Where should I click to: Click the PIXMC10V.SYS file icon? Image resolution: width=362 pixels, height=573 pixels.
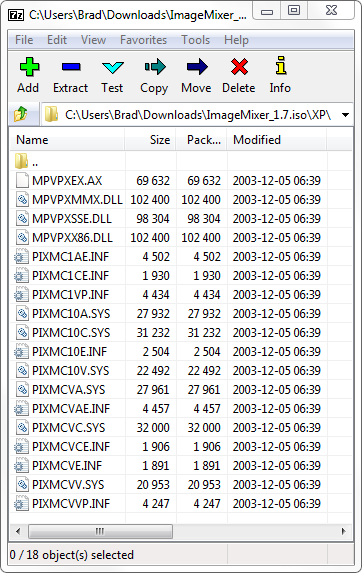[x=22, y=370]
